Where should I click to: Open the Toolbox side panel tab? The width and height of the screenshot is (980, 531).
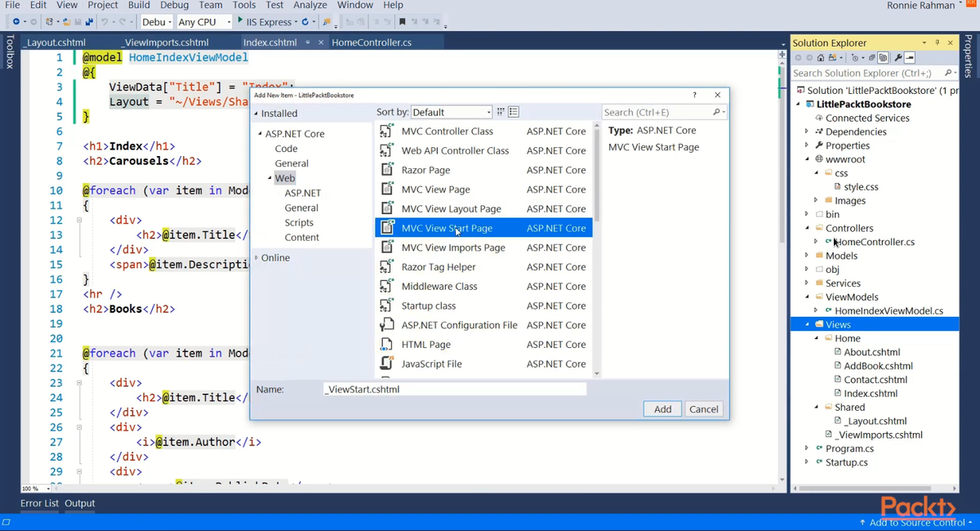click(x=9, y=51)
